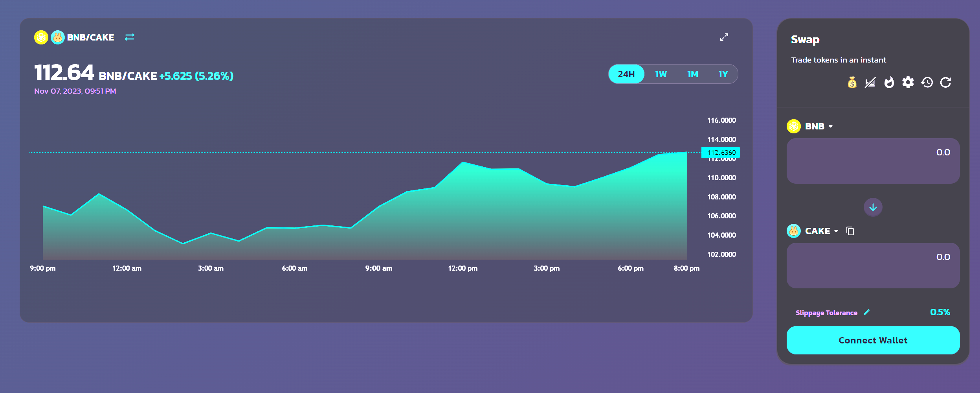980x393 pixels.
Task: Click the refresh icon in Swap panel
Action: click(945, 82)
